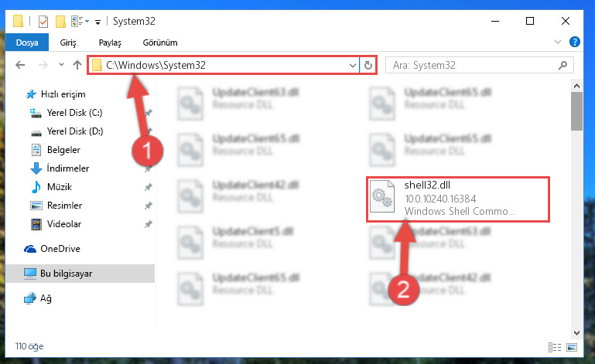Screen dimensions: 595x364
Task: Open recent locations dropdown arrow
Action: pos(61,65)
